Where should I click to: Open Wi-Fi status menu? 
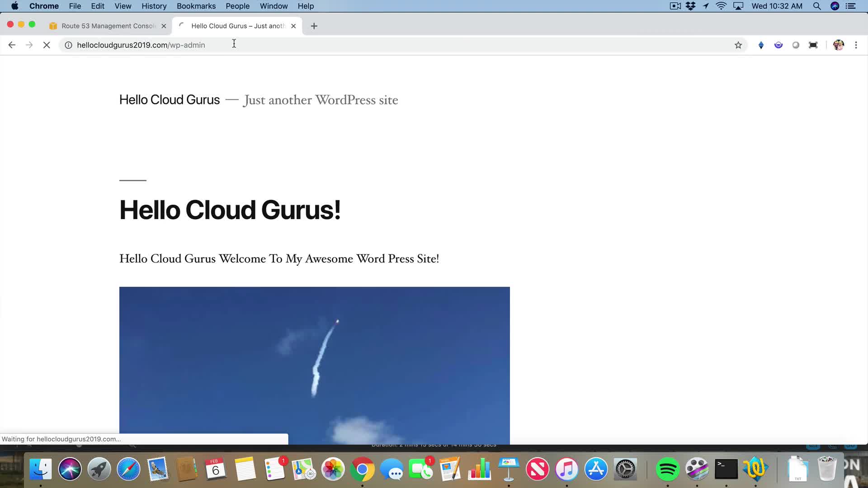(x=721, y=6)
